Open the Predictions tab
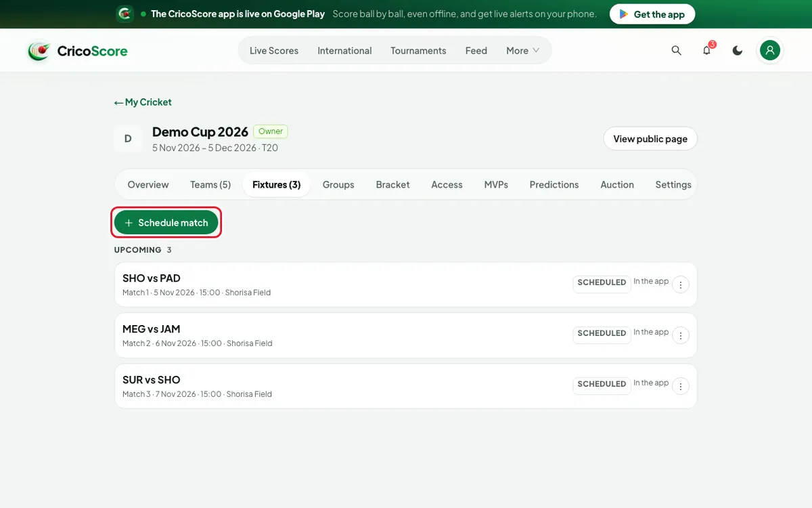812x508 pixels. coord(554,185)
